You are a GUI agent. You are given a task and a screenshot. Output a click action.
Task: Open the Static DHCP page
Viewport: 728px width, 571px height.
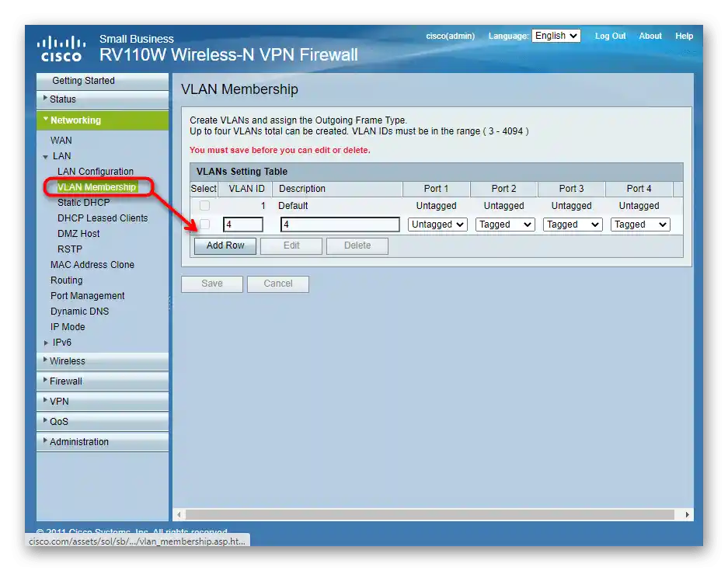[x=84, y=203]
